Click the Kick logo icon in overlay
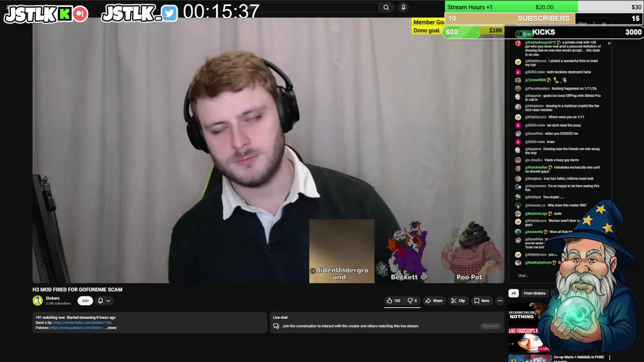 [64, 14]
